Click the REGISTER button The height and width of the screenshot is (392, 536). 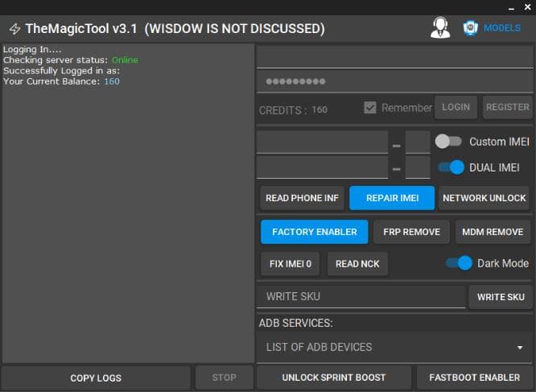(x=508, y=107)
